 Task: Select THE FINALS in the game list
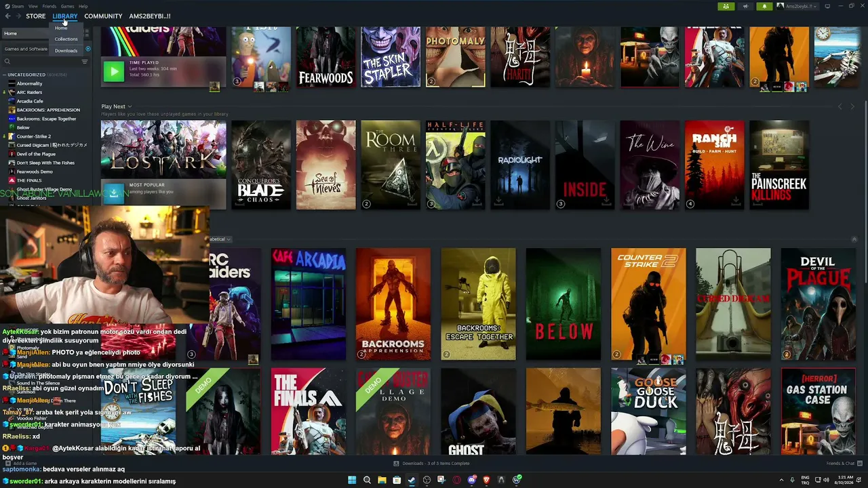[29, 180]
